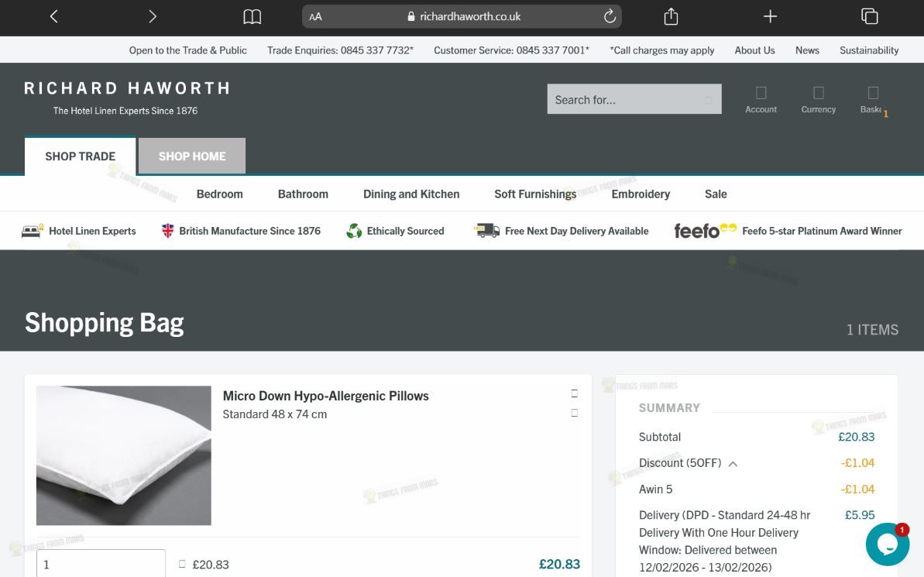
Task: Tap the AA reader text-size control
Action: click(316, 16)
